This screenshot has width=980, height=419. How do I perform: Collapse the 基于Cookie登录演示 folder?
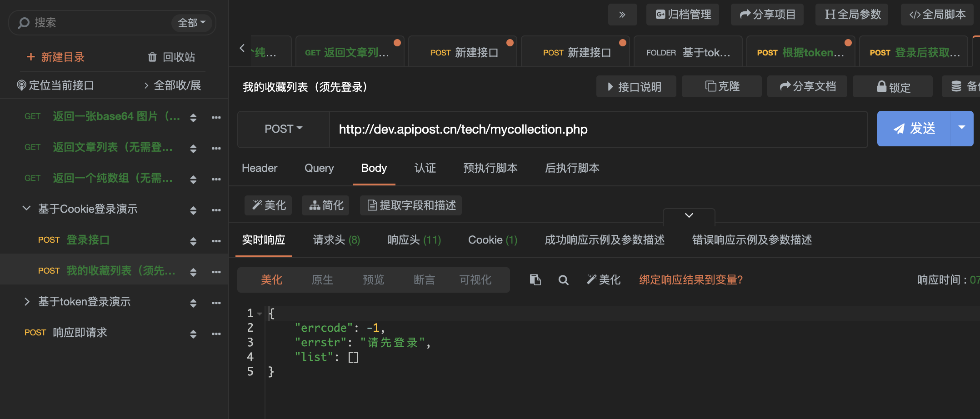[x=26, y=208]
